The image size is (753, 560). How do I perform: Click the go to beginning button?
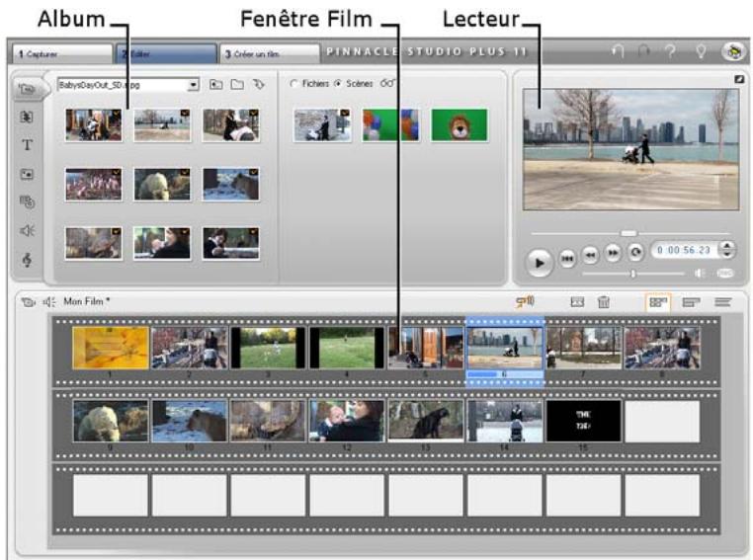[x=567, y=259]
